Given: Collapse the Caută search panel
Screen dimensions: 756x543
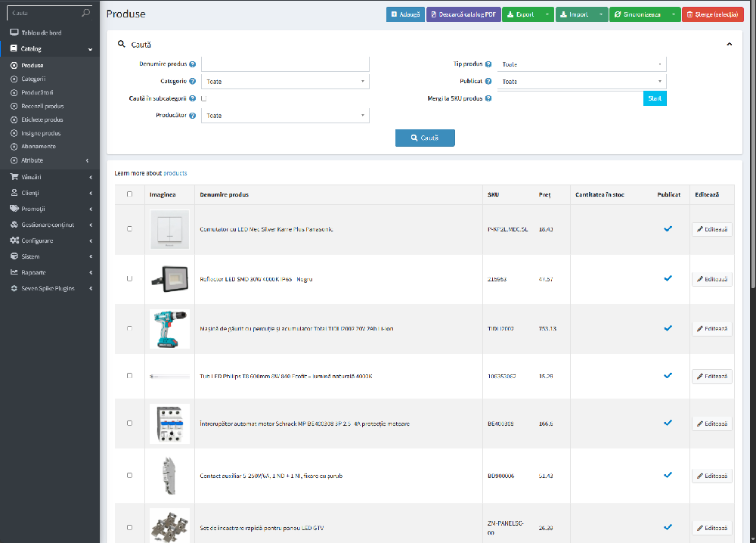Looking at the screenshot, I should (729, 45).
